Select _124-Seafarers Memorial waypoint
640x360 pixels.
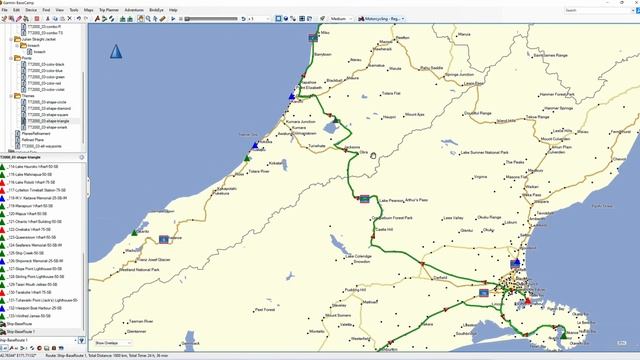(x=35, y=245)
